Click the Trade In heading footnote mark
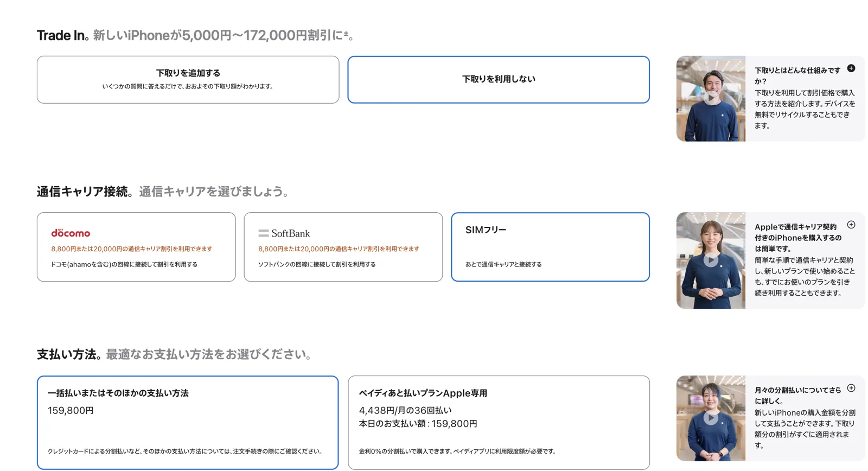 click(x=346, y=34)
